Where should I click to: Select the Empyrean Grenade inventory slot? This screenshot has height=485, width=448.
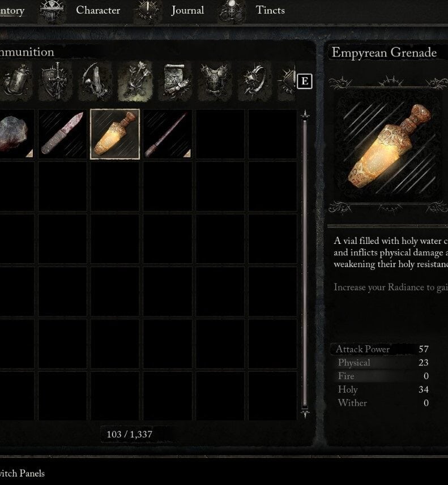[115, 134]
